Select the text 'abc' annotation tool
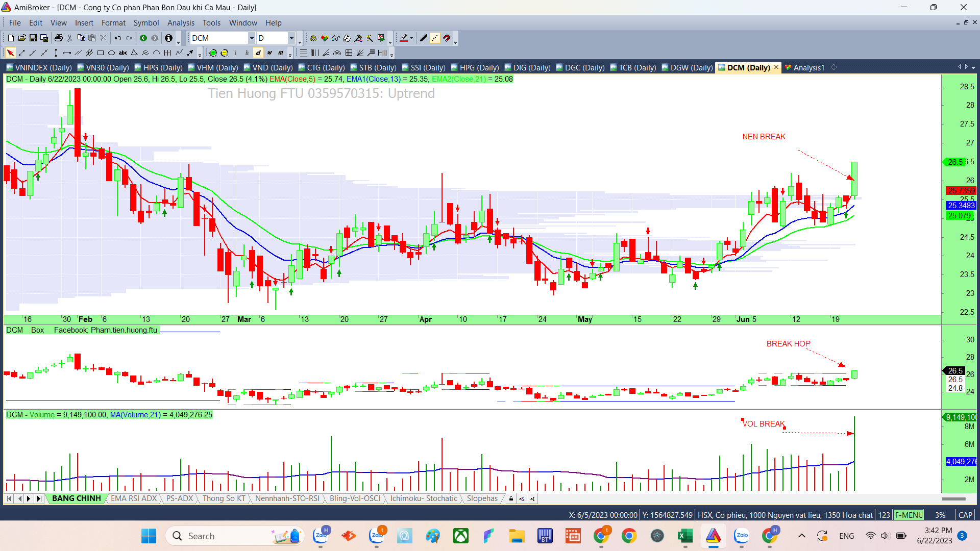980x551 pixels. point(123,53)
